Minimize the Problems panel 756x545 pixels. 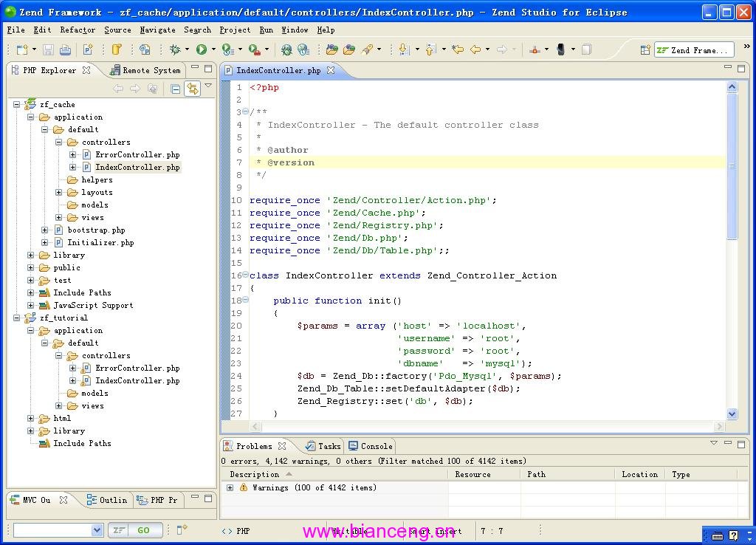click(728, 443)
